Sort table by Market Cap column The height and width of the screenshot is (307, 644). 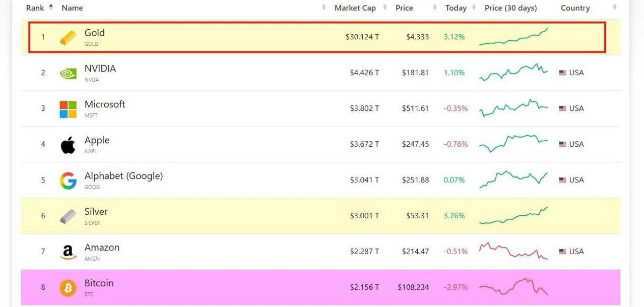[x=355, y=8]
